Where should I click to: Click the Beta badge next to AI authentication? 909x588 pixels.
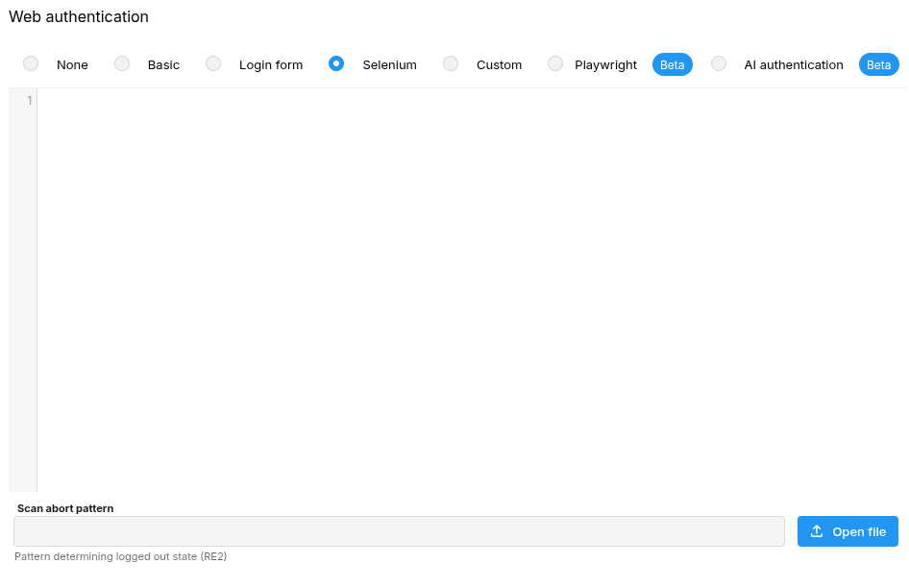(x=879, y=65)
